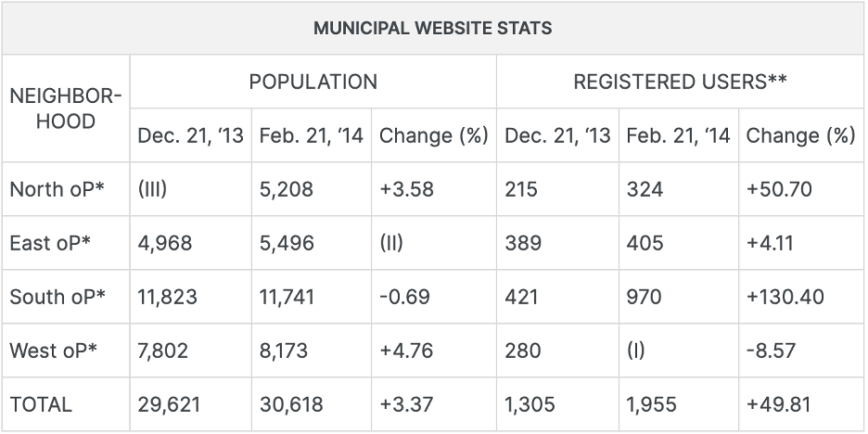The height and width of the screenshot is (434, 868).
Task: Select the West oP* row label
Action: tap(56, 351)
